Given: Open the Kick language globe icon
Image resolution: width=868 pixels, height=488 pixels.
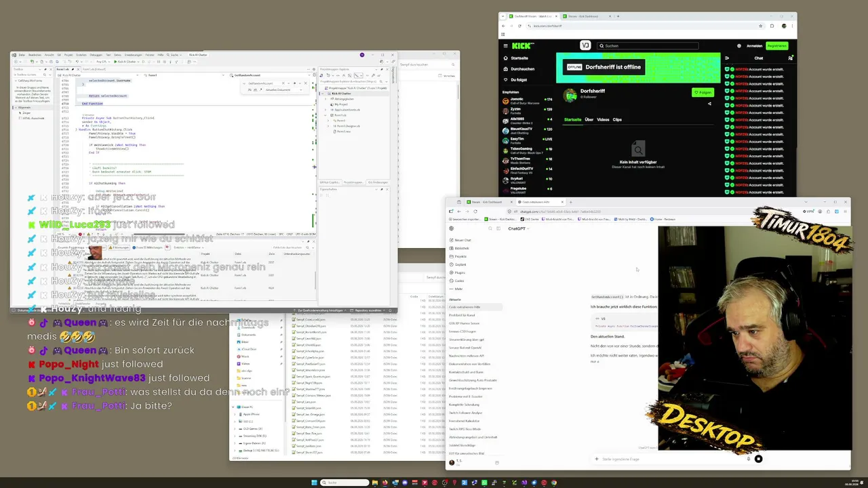Looking at the screenshot, I should tap(739, 45).
